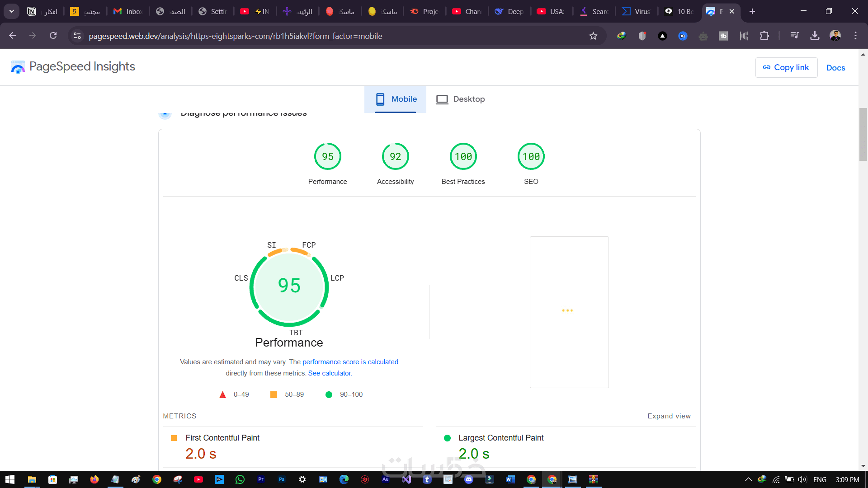Open the Chrome extensions puzzle icon

764,36
